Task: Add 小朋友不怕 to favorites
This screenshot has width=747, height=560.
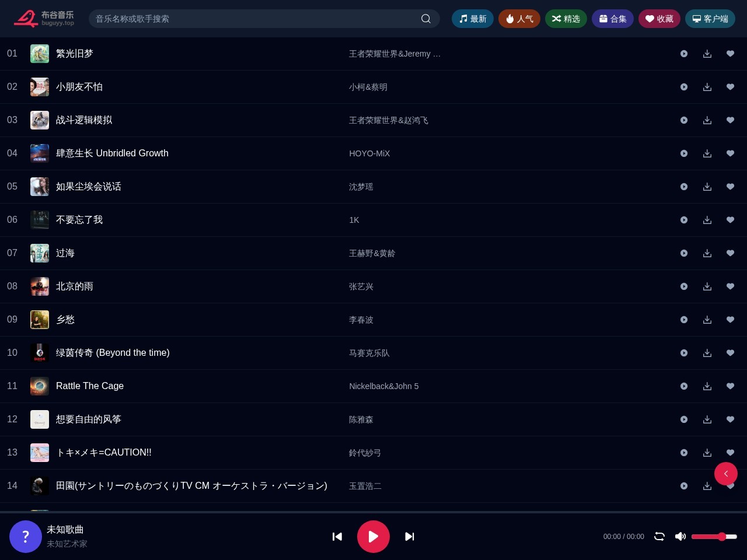Action: [730, 87]
